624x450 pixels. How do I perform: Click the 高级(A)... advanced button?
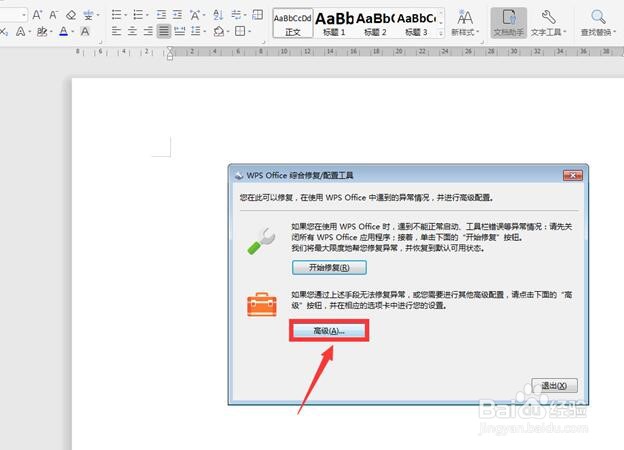pos(329,331)
